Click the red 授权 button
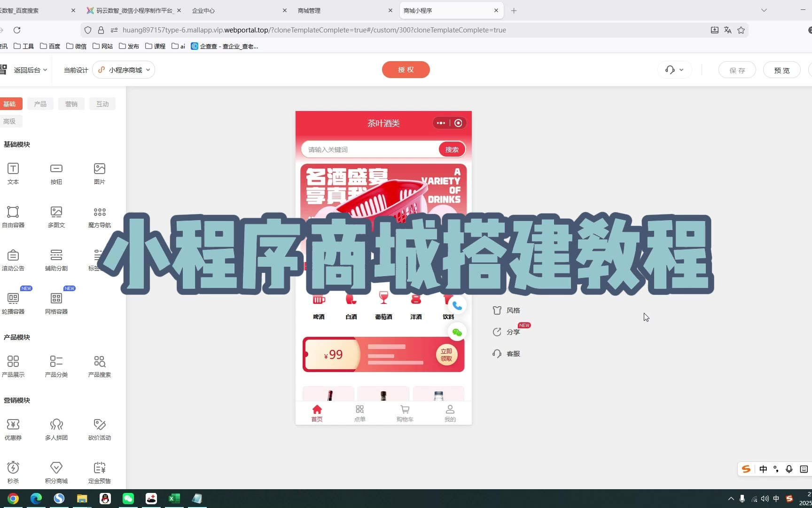The height and width of the screenshot is (508, 812). (x=406, y=70)
